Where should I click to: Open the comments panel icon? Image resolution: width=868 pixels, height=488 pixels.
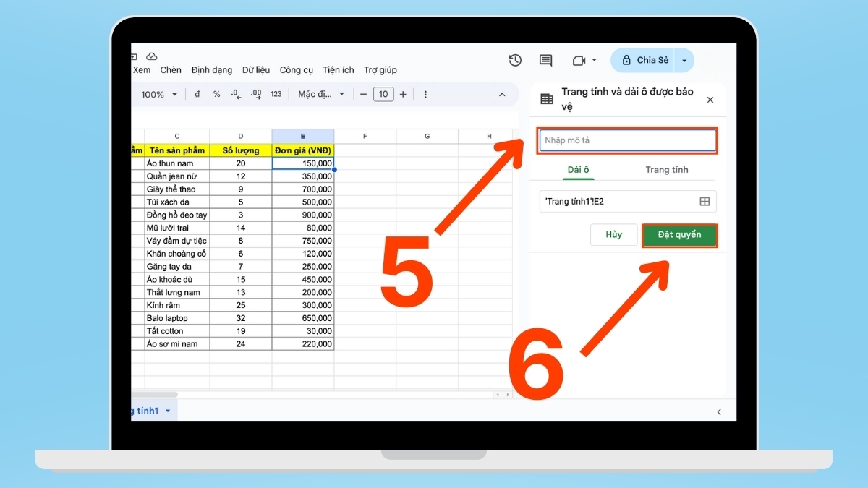(546, 61)
